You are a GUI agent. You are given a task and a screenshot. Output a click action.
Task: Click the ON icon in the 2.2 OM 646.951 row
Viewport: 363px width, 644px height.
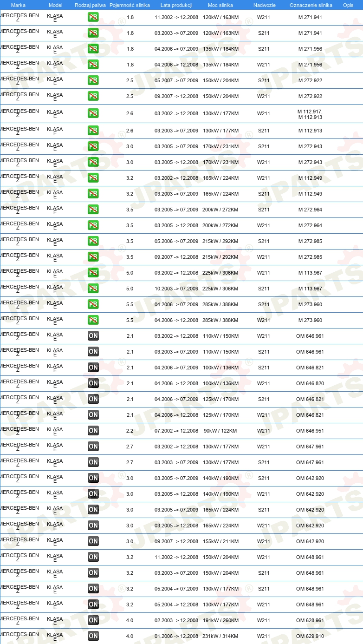click(x=93, y=431)
